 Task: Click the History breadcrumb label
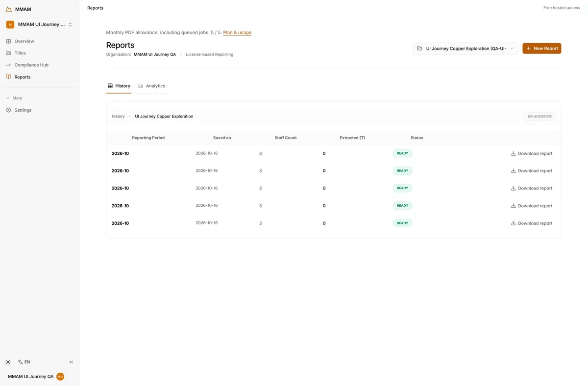click(118, 117)
